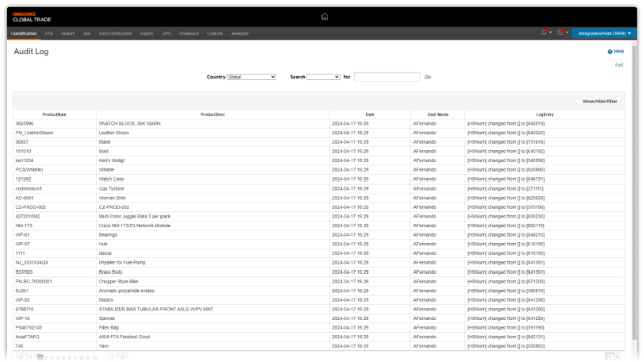Open the Country dropdown set to Global

click(252, 77)
